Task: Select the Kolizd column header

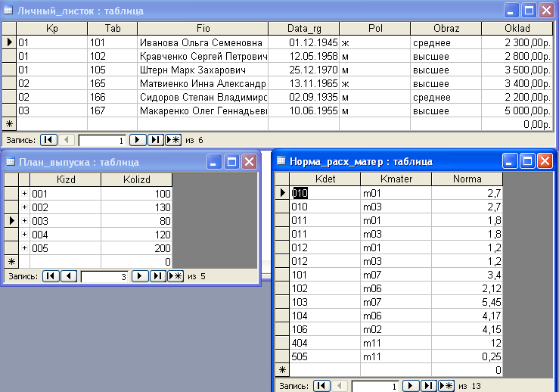Action: pos(137,179)
